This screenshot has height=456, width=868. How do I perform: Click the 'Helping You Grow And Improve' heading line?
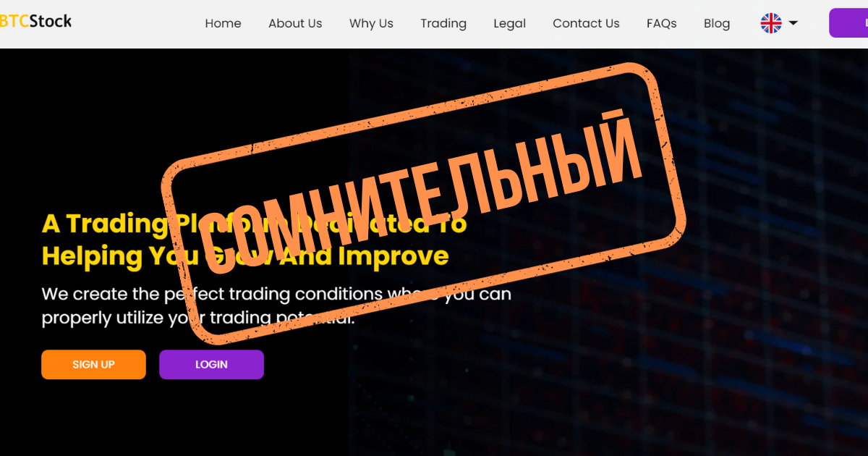(x=245, y=256)
